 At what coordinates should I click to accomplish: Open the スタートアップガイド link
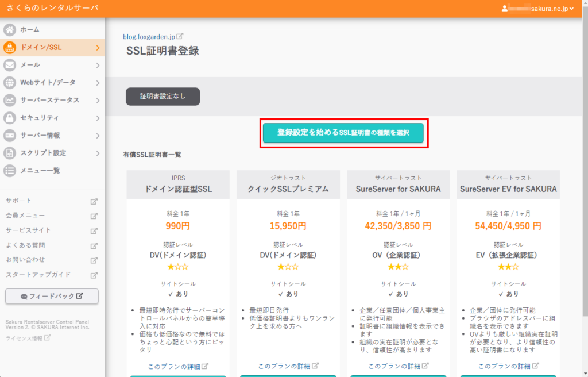point(38,275)
